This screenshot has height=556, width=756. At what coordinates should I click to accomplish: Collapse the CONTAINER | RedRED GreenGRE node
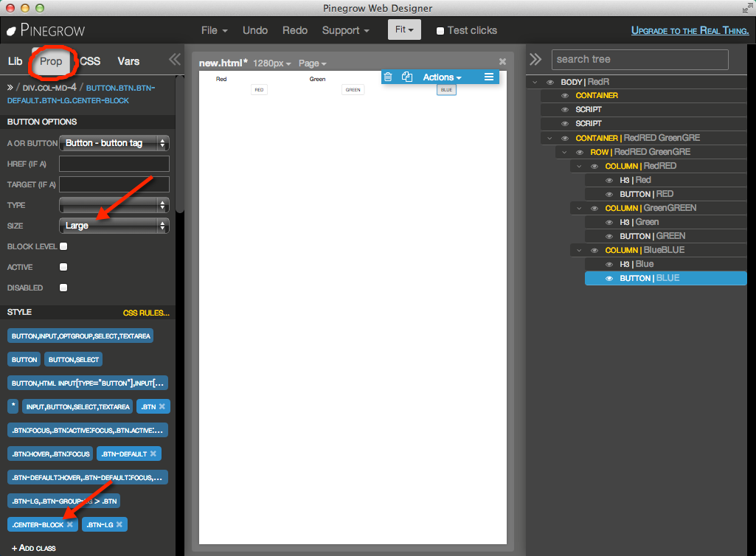549,139
